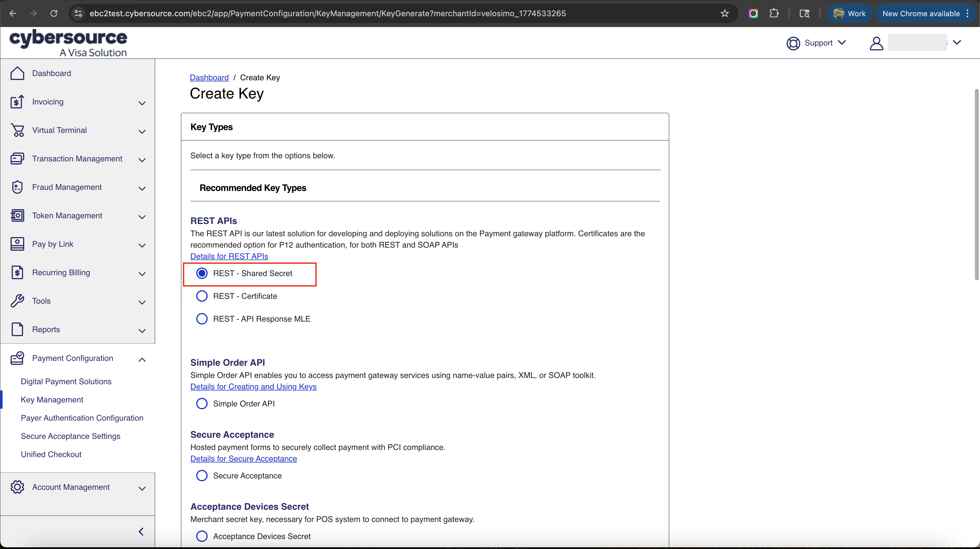
Task: Go back to the previous page
Action: click(x=13, y=14)
